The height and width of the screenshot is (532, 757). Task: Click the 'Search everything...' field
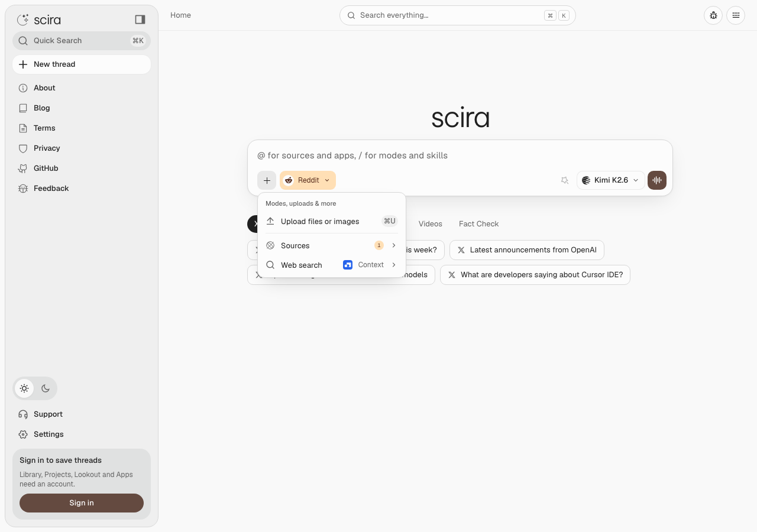(458, 15)
